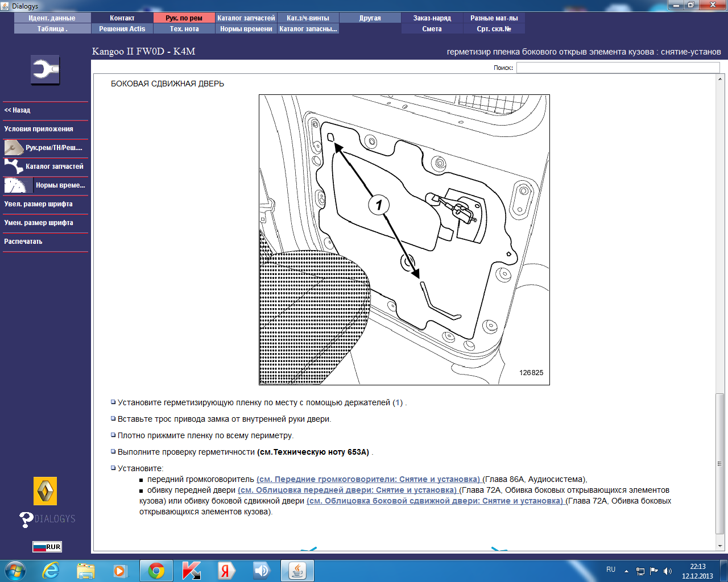728x582 pixels.
Task: Open the Разные мат-лы tab
Action: [x=494, y=18]
